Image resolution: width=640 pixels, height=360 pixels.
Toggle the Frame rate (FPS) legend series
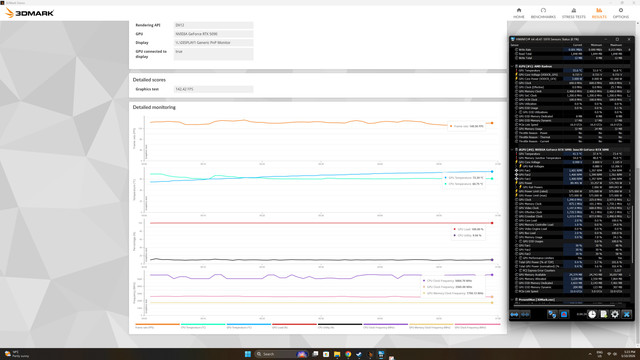[x=158, y=326]
